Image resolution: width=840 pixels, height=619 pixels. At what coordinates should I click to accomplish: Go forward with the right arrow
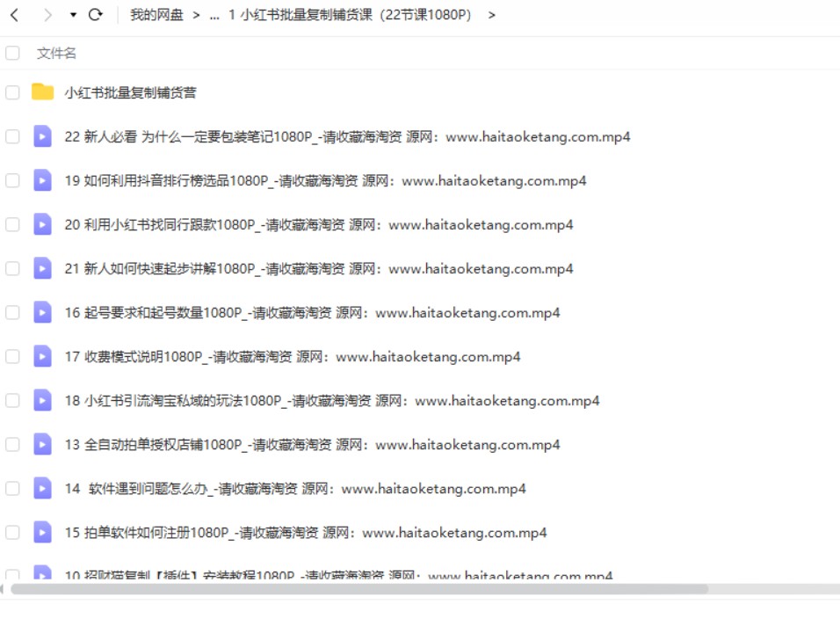click(47, 15)
